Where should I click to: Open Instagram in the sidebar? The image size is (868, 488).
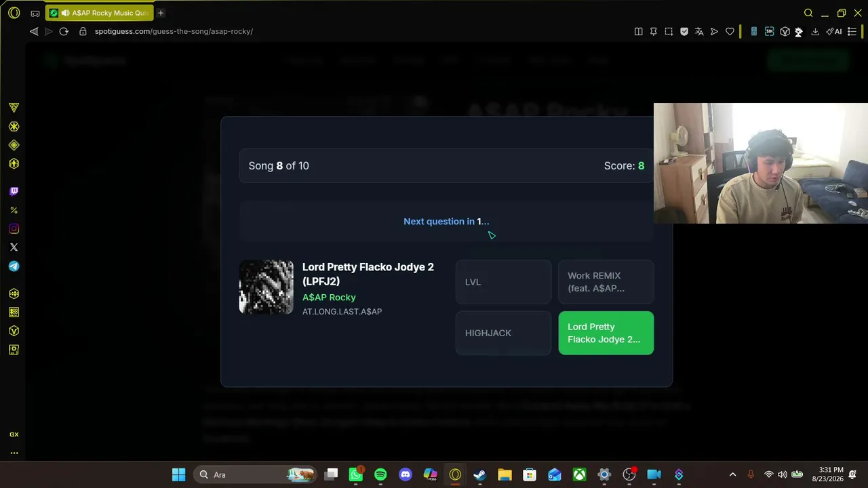coord(14,229)
